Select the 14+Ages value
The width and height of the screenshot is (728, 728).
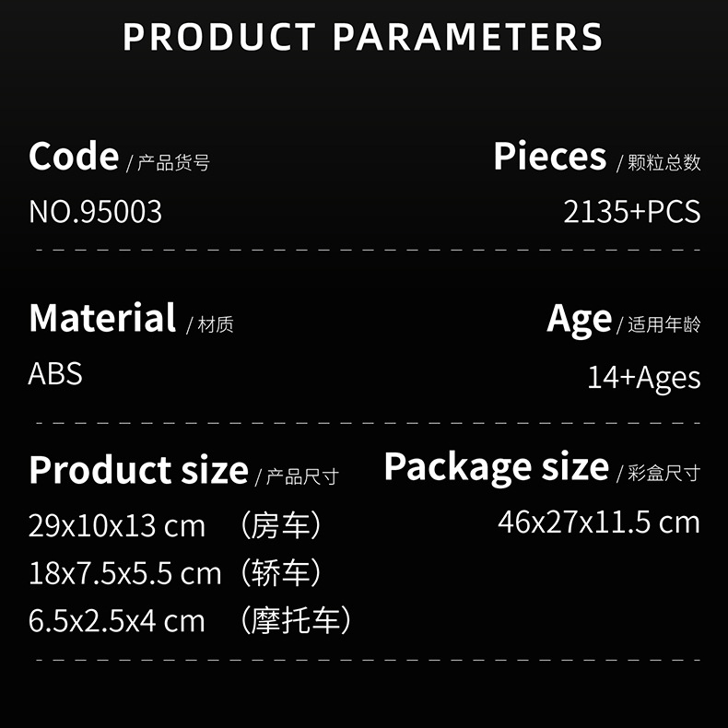[644, 378]
